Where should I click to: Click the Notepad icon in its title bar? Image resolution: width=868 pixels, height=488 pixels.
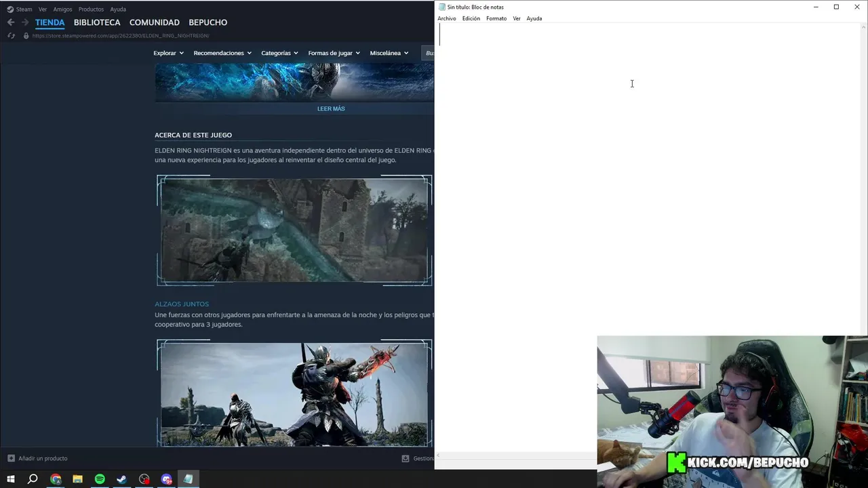click(x=442, y=7)
